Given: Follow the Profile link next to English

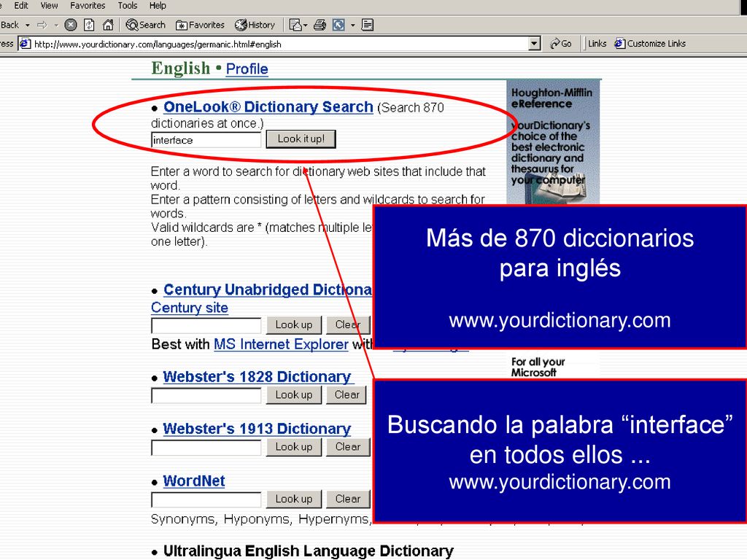Looking at the screenshot, I should point(247,69).
